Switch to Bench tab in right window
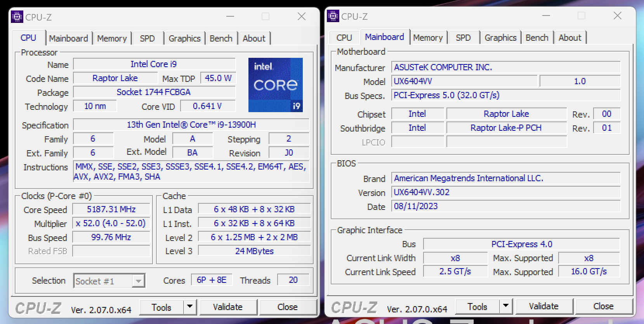This screenshot has height=324, width=644. click(x=537, y=38)
